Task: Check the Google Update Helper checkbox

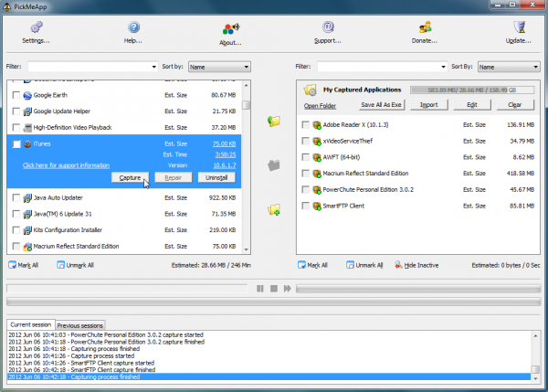Action: 16,111
